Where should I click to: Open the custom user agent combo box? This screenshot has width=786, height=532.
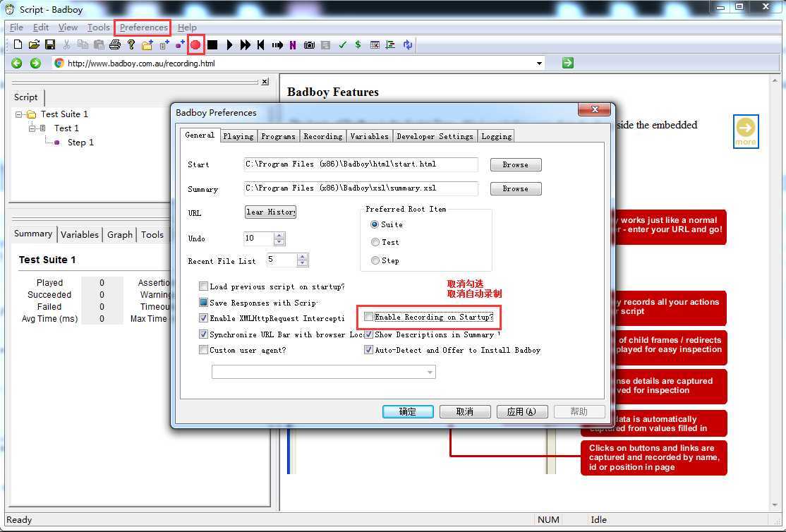pos(323,372)
